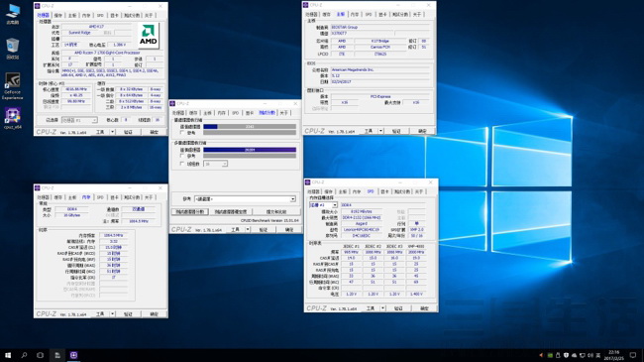Click the multi-thread purple score bar
The width and height of the screenshot is (644, 362).
click(250, 150)
